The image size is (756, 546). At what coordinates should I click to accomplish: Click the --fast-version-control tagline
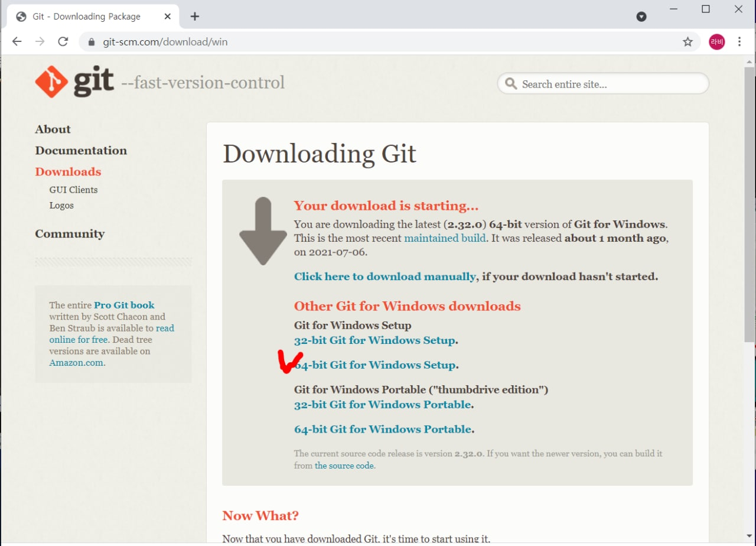click(x=203, y=82)
